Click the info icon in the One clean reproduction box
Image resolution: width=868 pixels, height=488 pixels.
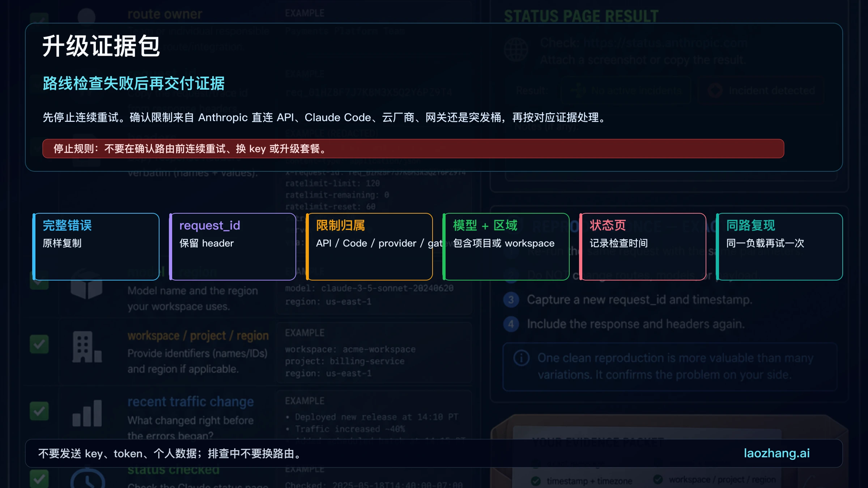521,358
